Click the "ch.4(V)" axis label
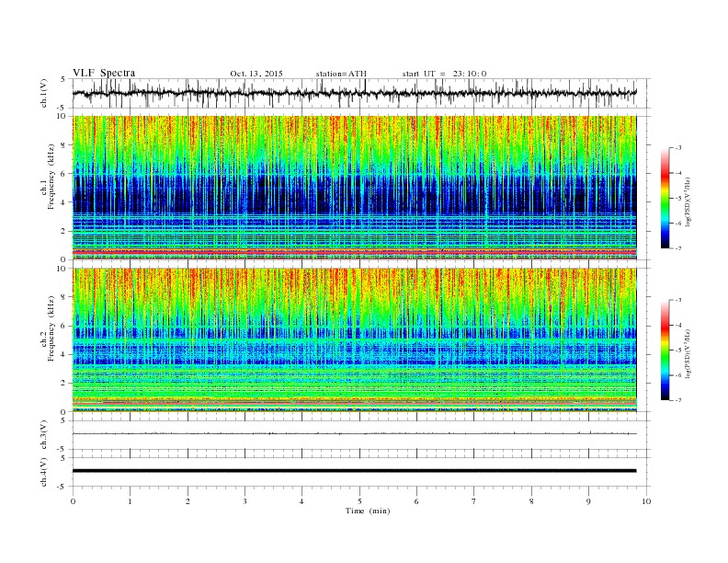The height and width of the screenshot is (563, 728). pos(44,472)
